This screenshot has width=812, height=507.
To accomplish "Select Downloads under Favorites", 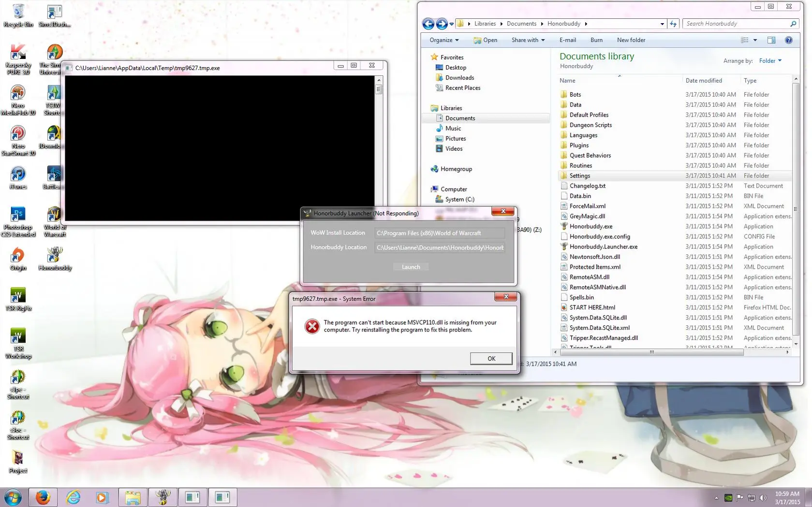I will (459, 78).
